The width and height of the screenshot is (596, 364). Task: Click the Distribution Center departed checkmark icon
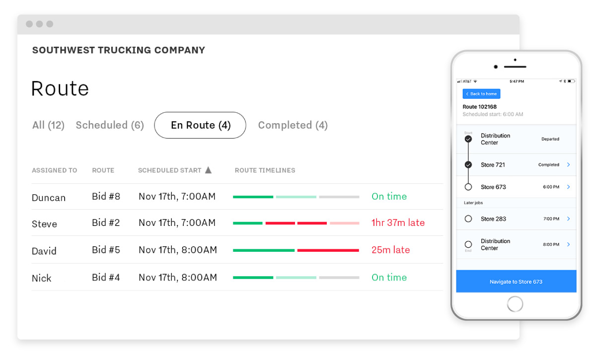[467, 139]
